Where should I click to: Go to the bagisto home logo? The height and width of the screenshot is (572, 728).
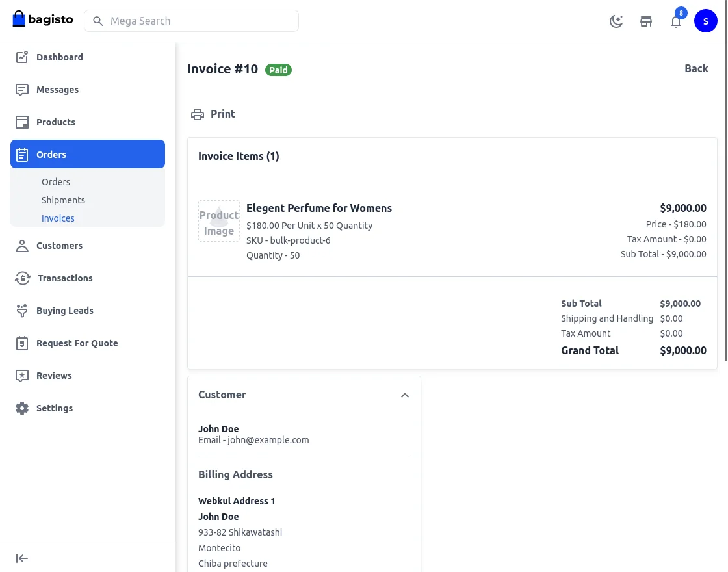(43, 19)
